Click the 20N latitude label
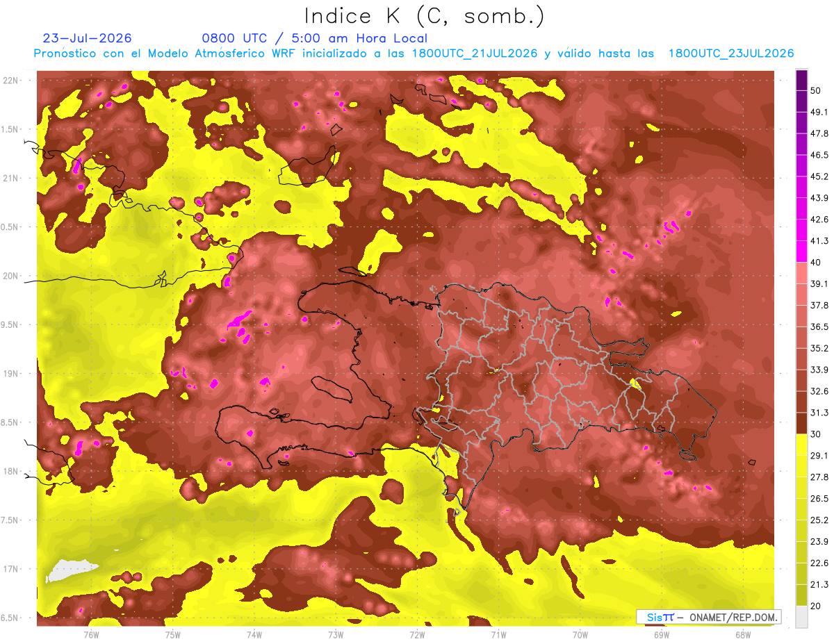Viewport: 834px width, 644px height. tap(12, 276)
